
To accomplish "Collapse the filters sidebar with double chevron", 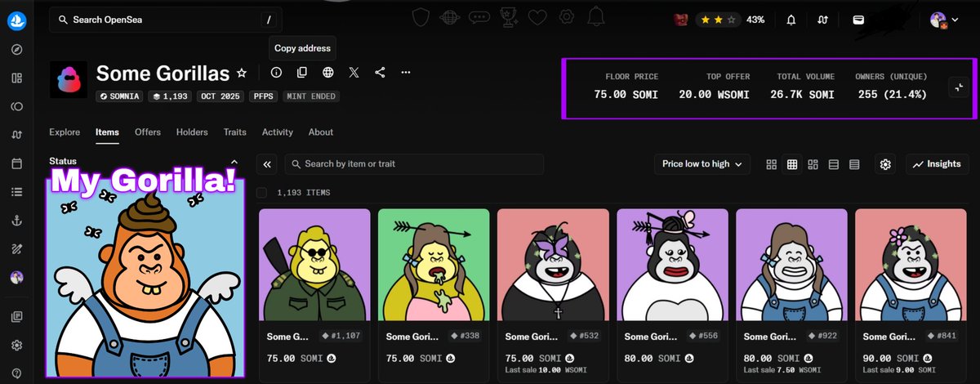I will (267, 164).
